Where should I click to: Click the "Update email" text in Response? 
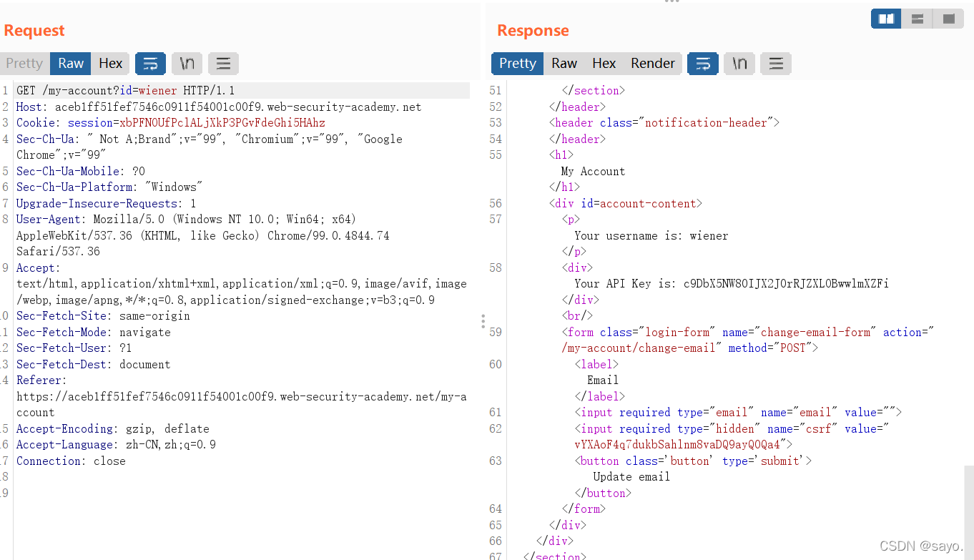click(x=631, y=477)
